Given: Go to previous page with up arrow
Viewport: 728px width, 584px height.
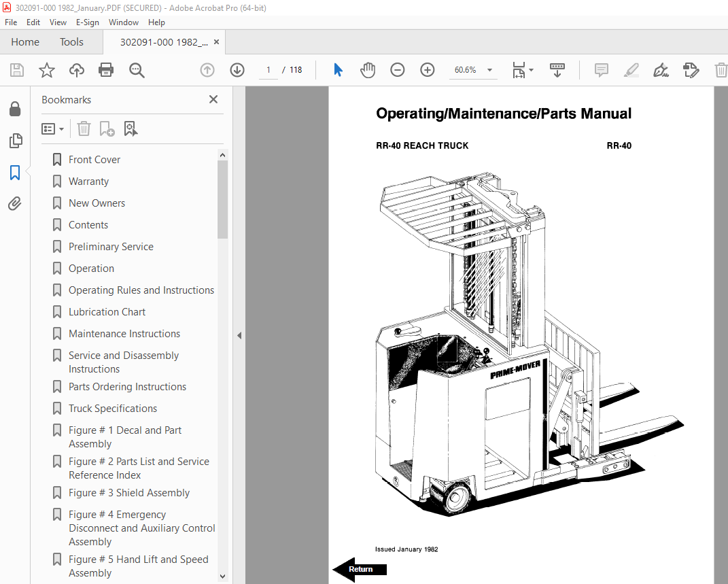Looking at the screenshot, I should (207, 70).
